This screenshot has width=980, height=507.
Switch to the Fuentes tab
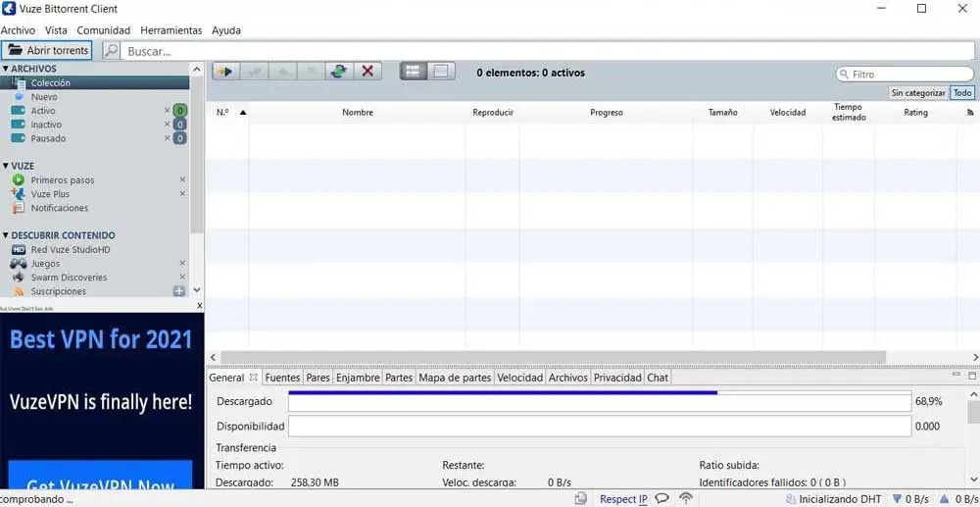tap(282, 378)
